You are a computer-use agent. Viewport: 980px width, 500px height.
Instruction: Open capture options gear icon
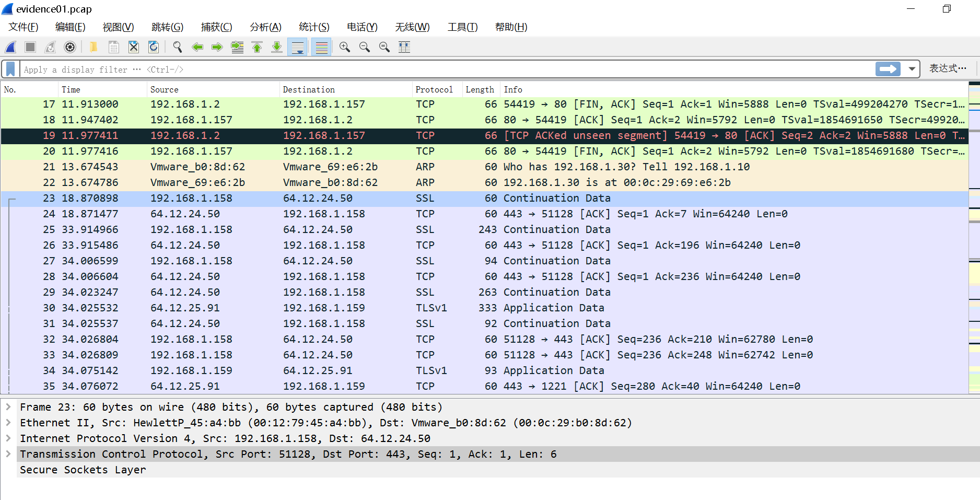[70, 47]
